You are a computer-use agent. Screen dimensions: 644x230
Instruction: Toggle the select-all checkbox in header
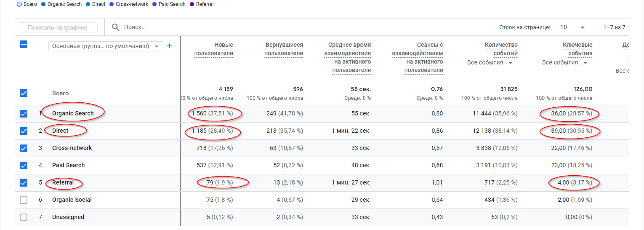(24, 44)
